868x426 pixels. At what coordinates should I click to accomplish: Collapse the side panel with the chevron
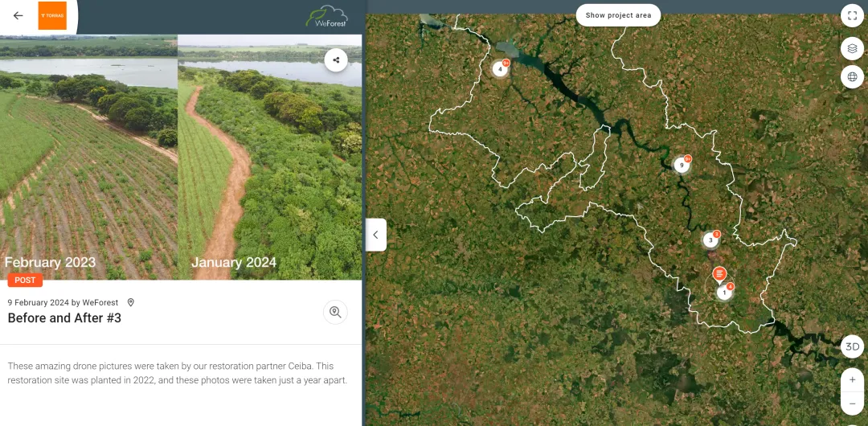[x=376, y=235]
